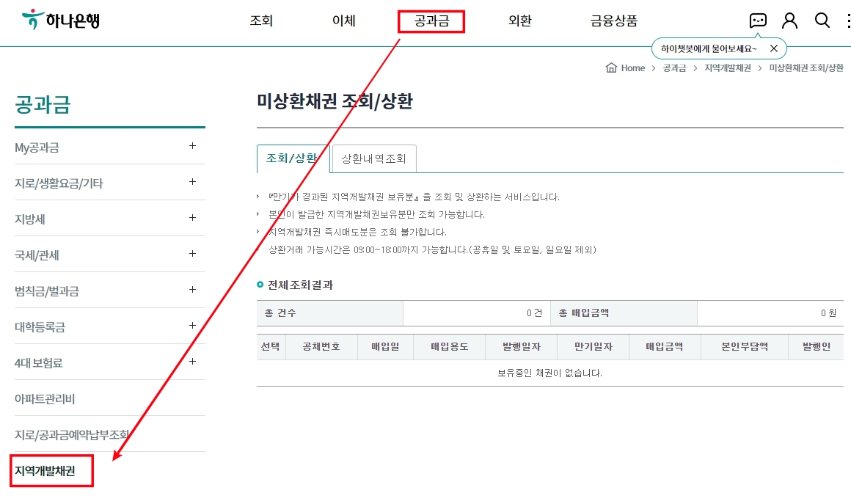Open the search magnifier icon
Image resolution: width=851 pixels, height=504 pixels.
pyautogui.click(x=822, y=21)
